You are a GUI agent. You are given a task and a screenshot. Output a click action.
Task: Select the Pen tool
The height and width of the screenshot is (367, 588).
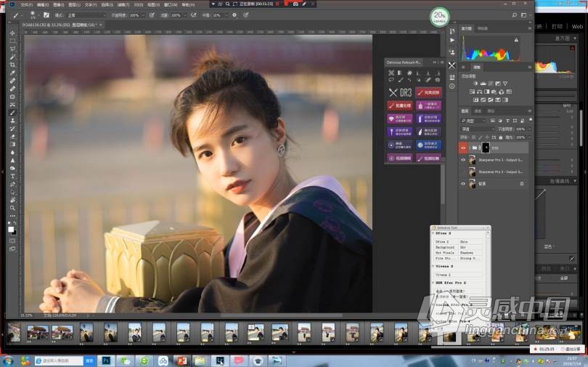12,185
